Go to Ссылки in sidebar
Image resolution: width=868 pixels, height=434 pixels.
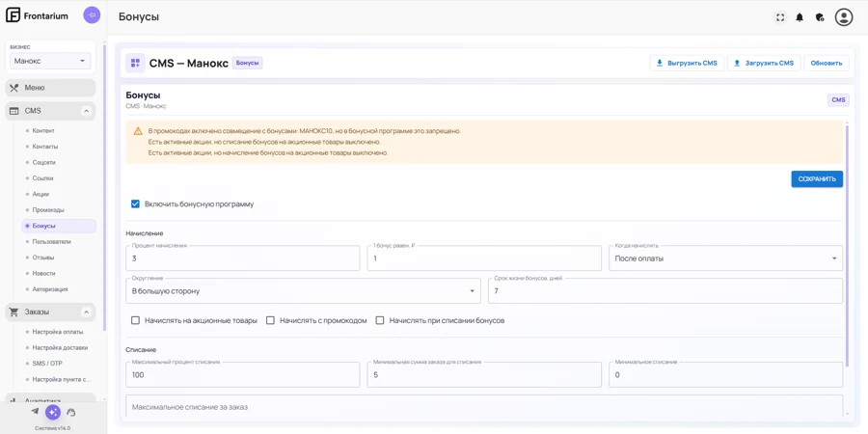click(x=59, y=178)
